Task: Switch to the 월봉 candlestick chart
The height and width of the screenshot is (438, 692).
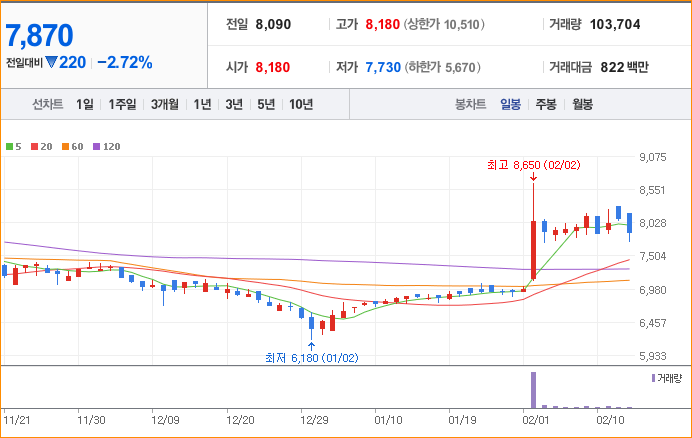Action: [583, 105]
